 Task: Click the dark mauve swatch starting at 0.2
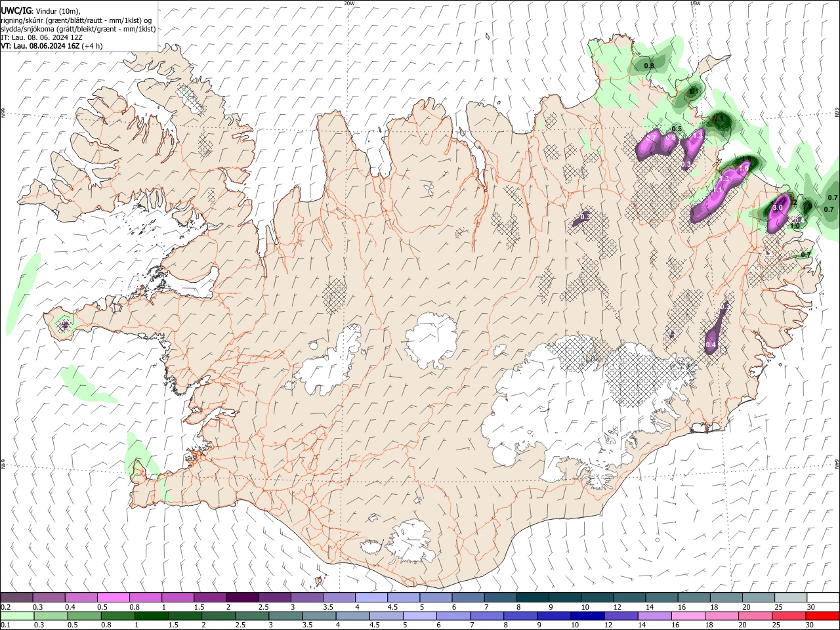16,597
